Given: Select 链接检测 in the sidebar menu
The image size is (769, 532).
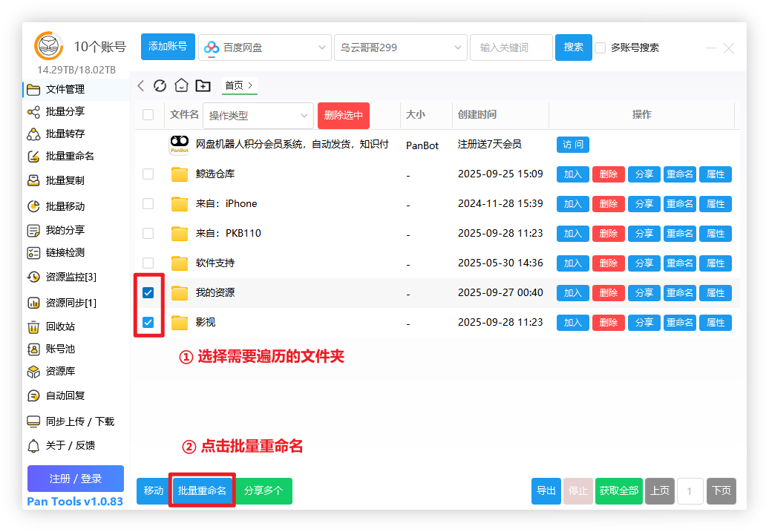Looking at the screenshot, I should (65, 252).
